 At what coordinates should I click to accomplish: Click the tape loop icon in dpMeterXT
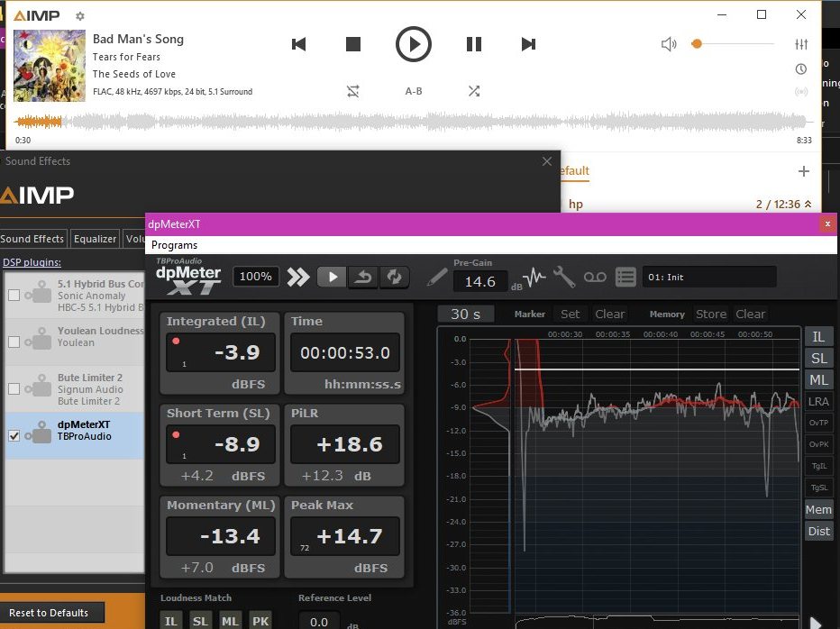595,277
